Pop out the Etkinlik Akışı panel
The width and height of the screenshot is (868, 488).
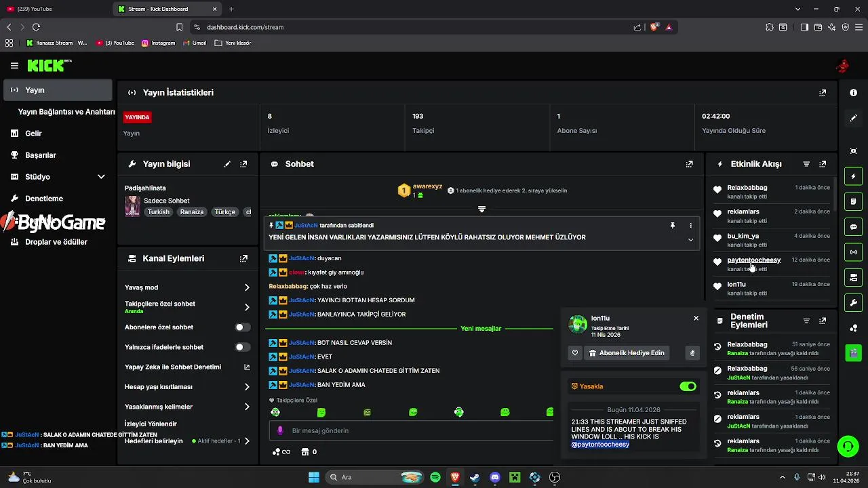pos(823,164)
